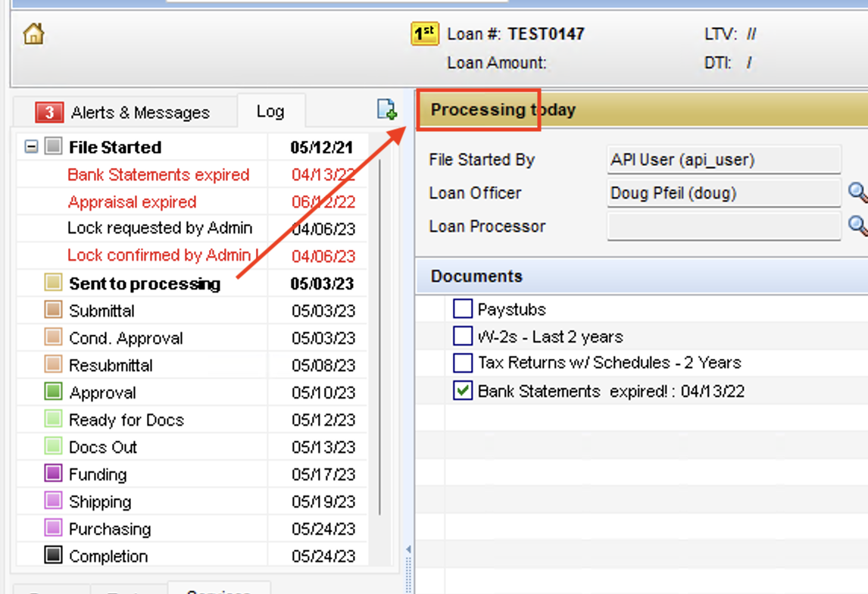Click the add document icon beside Log tab

(x=387, y=110)
